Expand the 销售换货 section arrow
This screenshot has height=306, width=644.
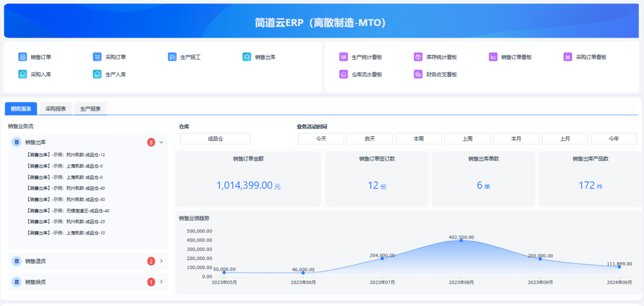point(161,282)
